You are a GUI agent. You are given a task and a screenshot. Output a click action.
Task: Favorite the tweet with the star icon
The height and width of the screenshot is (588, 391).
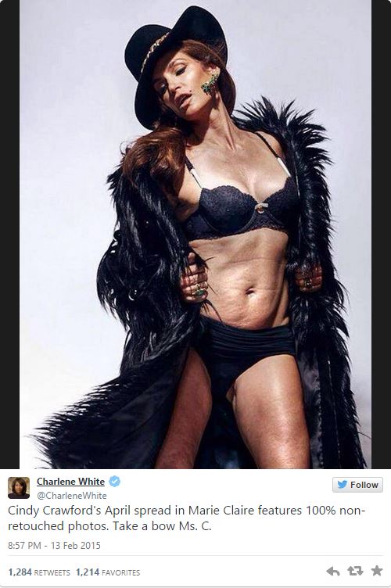pyautogui.click(x=377, y=571)
